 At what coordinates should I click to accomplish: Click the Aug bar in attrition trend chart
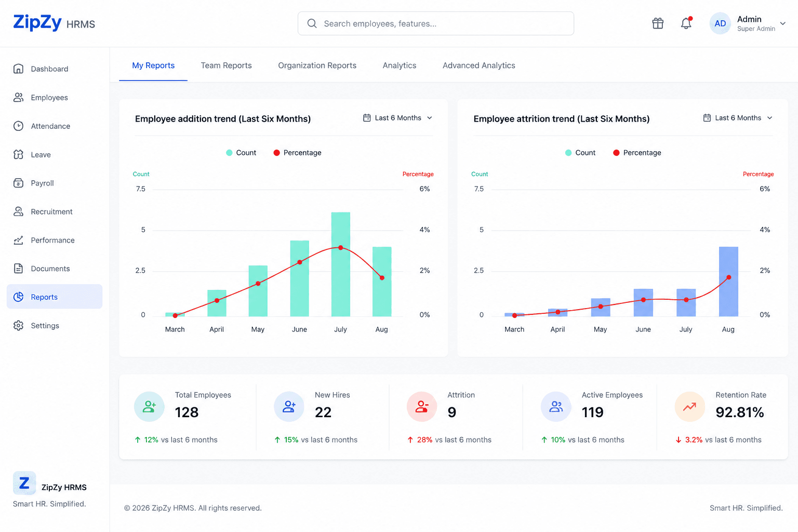pos(728,282)
